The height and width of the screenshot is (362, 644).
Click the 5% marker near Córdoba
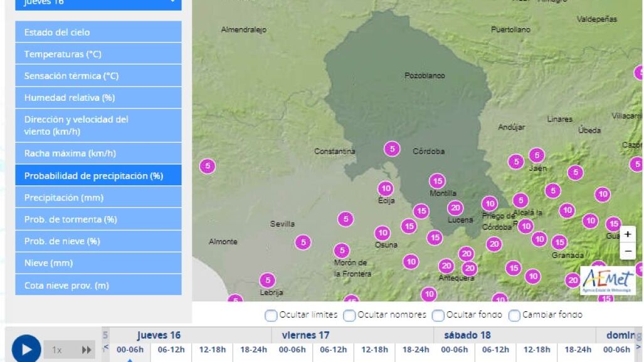[x=392, y=149]
